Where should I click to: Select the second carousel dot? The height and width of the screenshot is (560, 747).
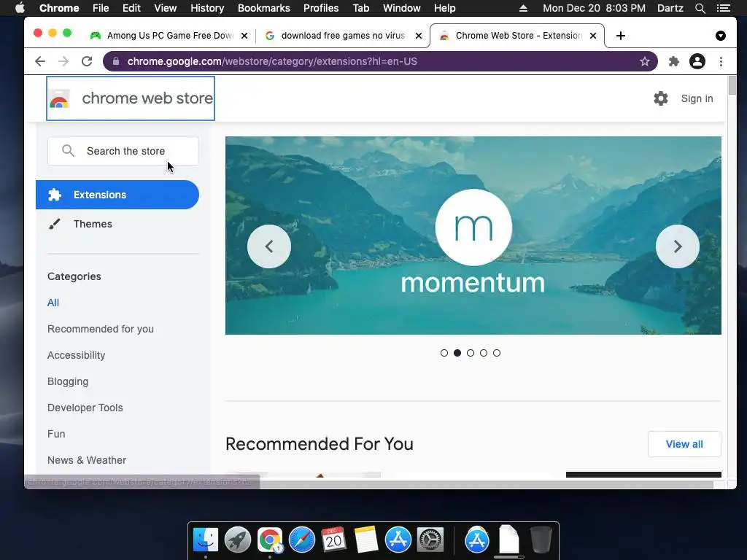457,353
